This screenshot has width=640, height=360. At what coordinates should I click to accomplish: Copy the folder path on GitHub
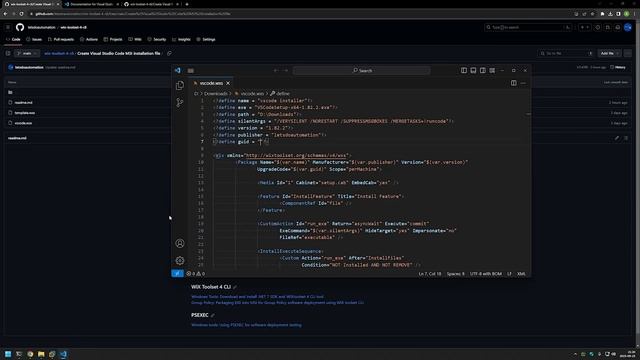pos(169,53)
